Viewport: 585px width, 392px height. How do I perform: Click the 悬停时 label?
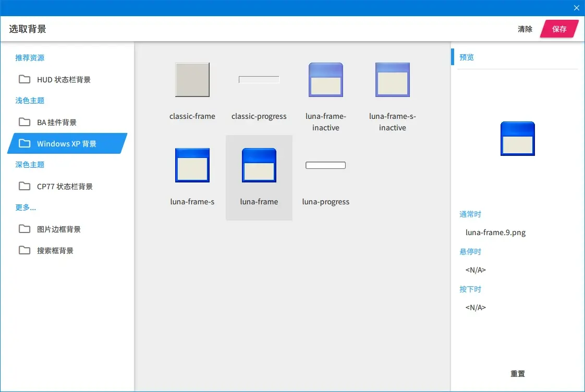pyautogui.click(x=470, y=252)
